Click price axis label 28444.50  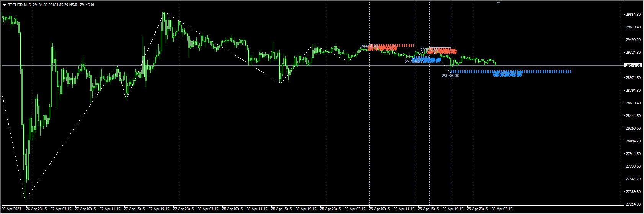click(x=633, y=116)
